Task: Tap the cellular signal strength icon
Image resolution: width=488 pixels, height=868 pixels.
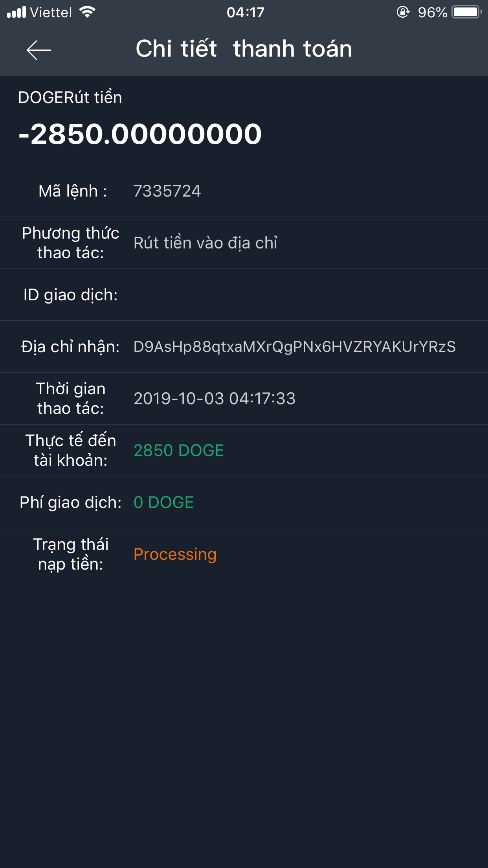Action: [x=17, y=12]
